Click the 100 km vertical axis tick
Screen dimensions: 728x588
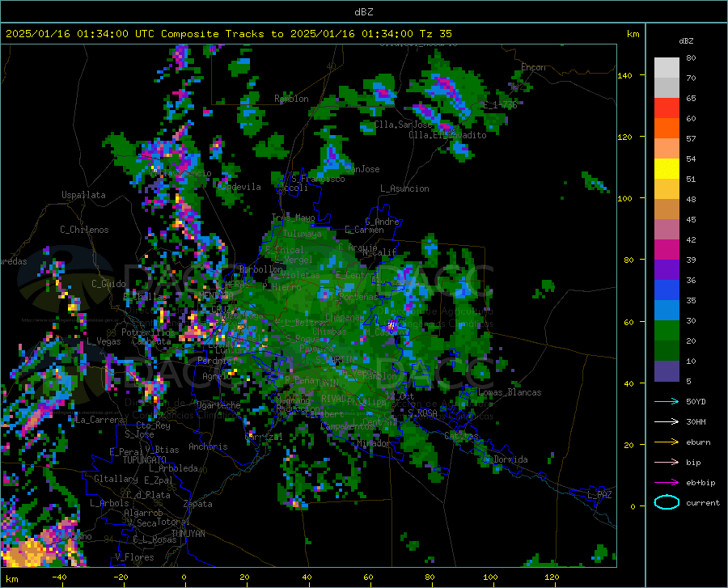click(x=625, y=199)
